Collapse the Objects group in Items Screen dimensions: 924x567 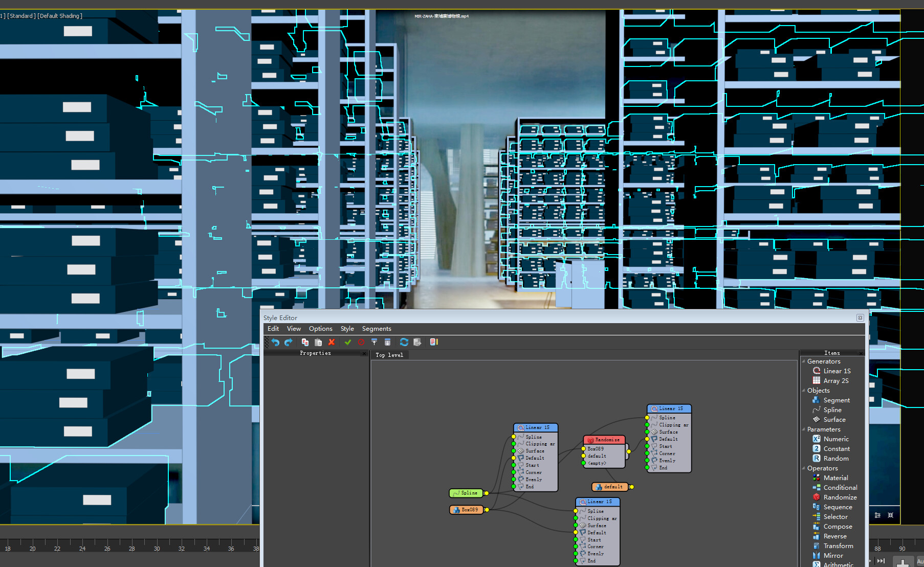[804, 391]
